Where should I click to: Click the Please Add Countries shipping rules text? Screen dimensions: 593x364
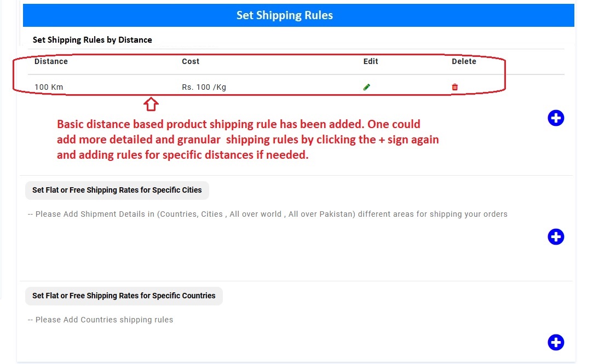[100, 320]
